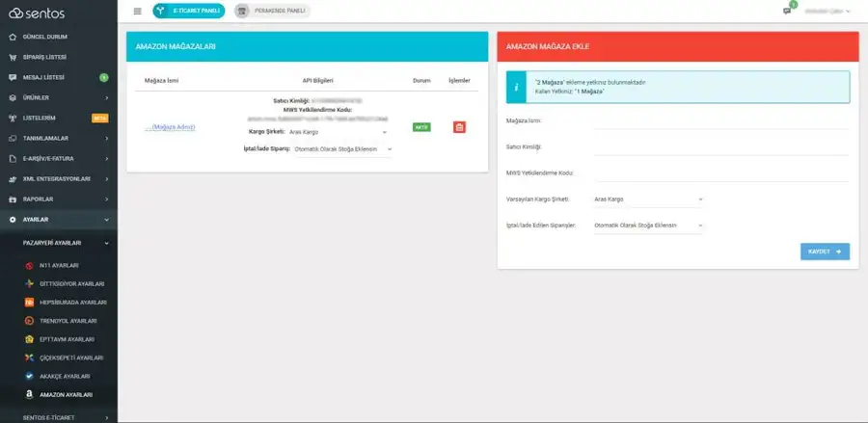The height and width of the screenshot is (423, 868).
Task: Click the Çiçeksepeti logo icon
Action: click(29, 357)
